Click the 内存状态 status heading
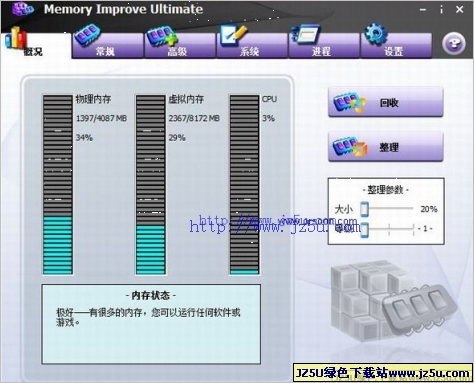The image size is (474, 383). pos(151,296)
